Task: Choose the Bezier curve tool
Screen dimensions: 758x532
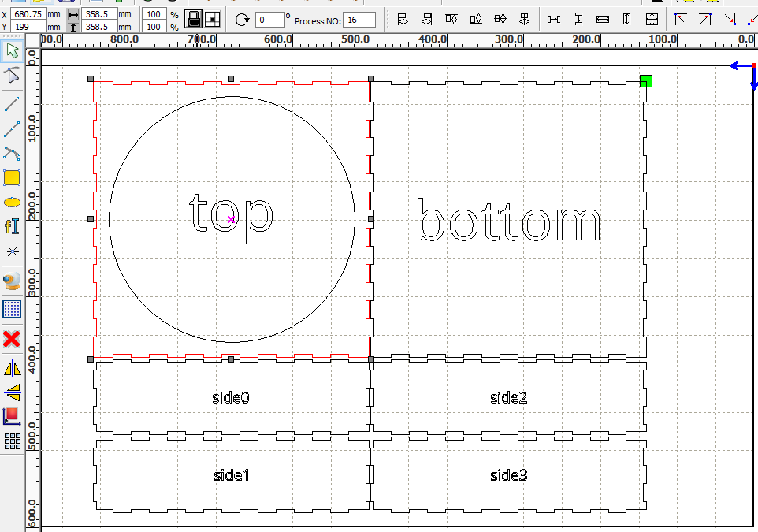Action: [x=12, y=154]
